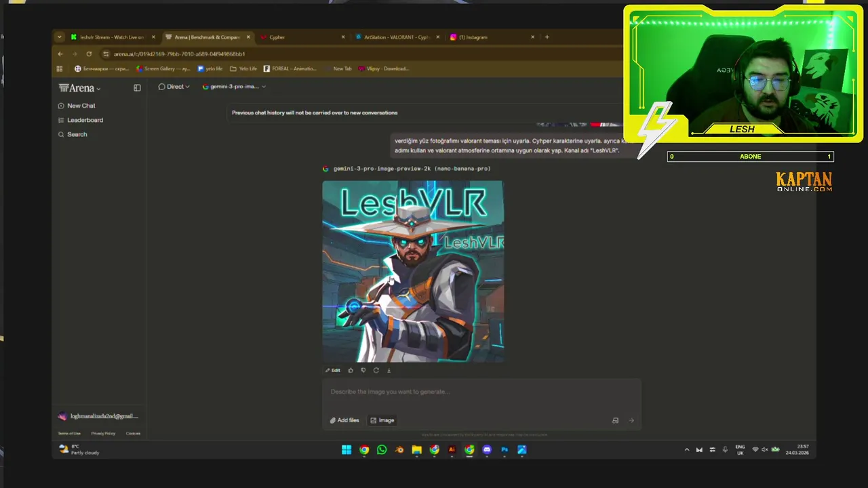Open the Vlipsy Download bookmark
The image size is (868, 488).
[383, 68]
